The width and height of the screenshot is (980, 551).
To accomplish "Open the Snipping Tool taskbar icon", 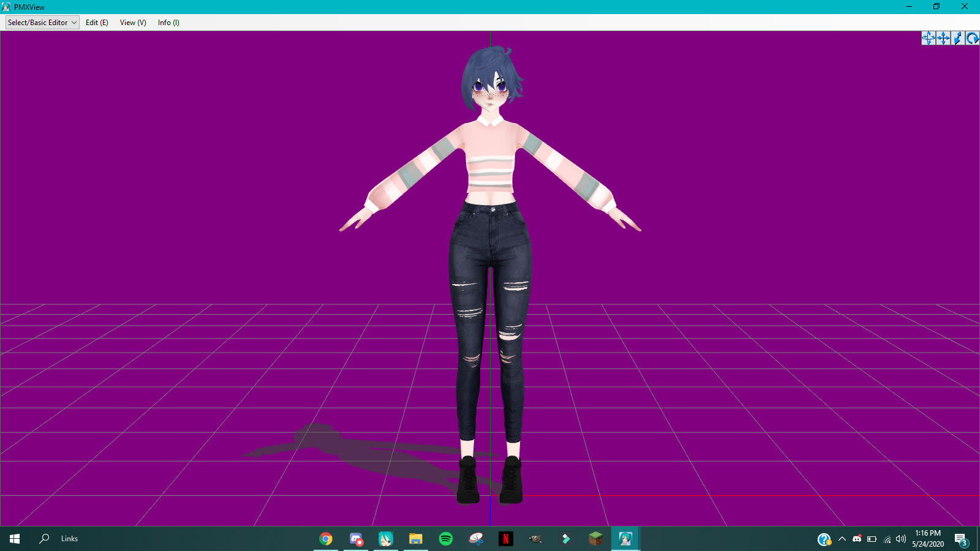I will point(476,539).
